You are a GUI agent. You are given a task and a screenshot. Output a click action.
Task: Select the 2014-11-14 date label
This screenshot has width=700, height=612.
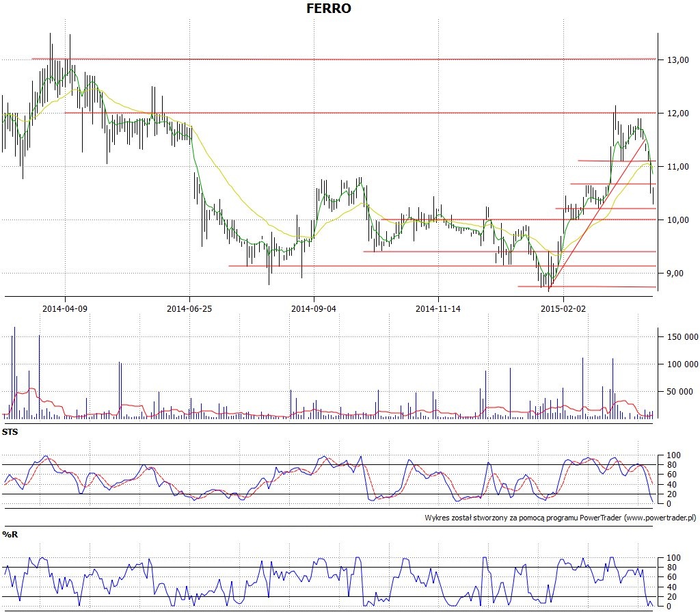click(x=438, y=308)
